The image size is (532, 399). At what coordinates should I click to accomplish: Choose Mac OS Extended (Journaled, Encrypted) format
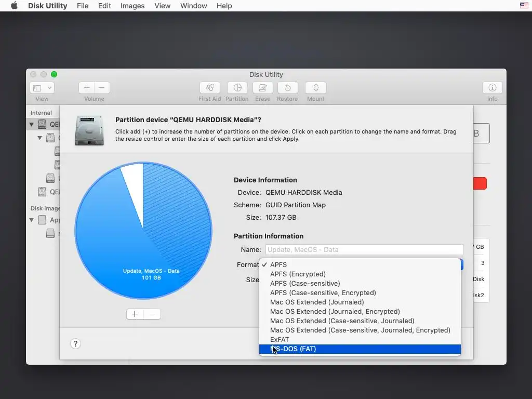(360, 312)
